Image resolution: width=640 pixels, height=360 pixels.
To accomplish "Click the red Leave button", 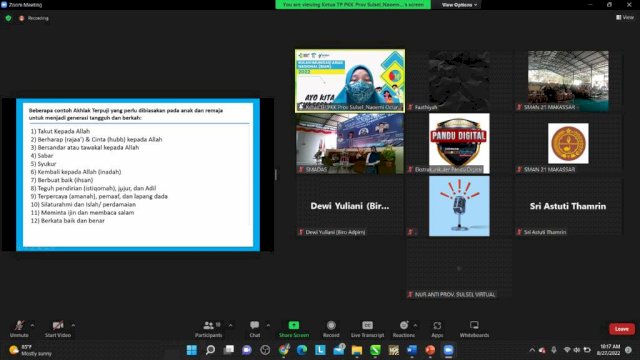I will 622,329.
